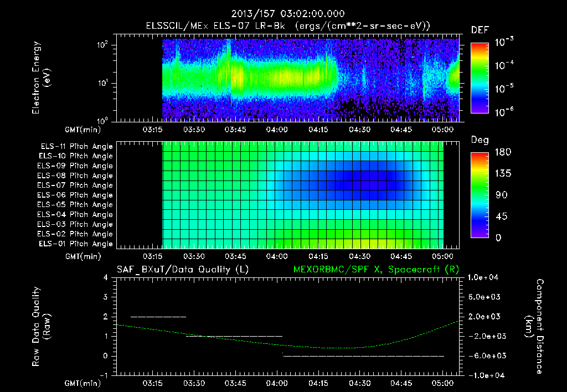Select the ELS-04 Pitch Angle row label

(75, 215)
